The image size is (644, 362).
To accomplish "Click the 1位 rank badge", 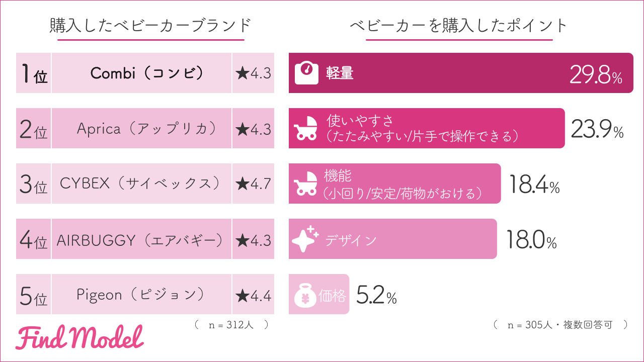I will coord(34,73).
